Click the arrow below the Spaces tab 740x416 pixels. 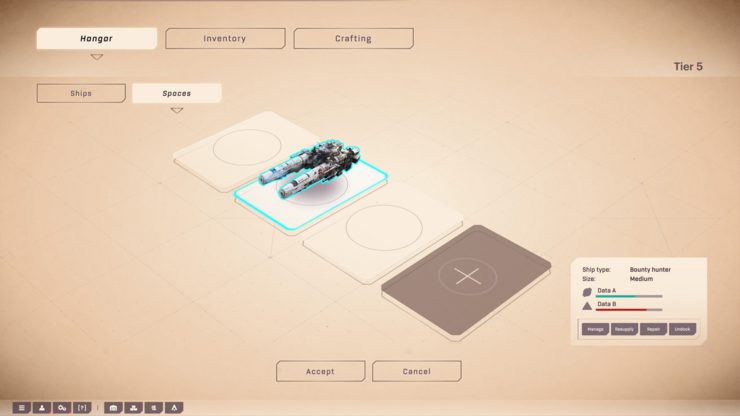pos(177,110)
